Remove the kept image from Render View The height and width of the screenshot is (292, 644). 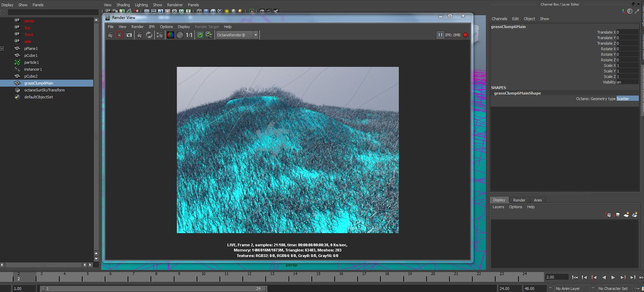pyautogui.click(x=209, y=35)
